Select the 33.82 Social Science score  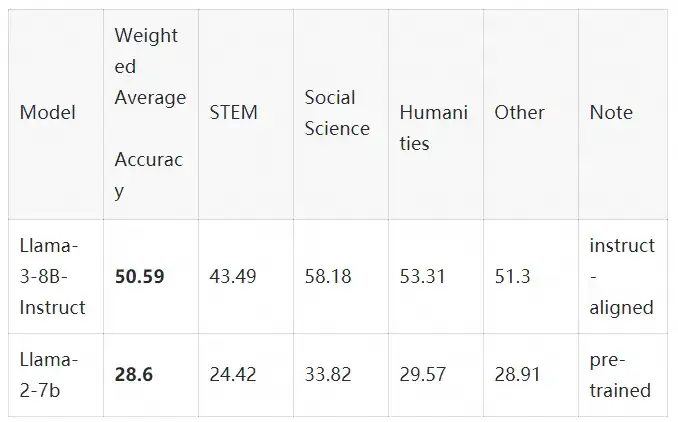pyautogui.click(x=328, y=374)
